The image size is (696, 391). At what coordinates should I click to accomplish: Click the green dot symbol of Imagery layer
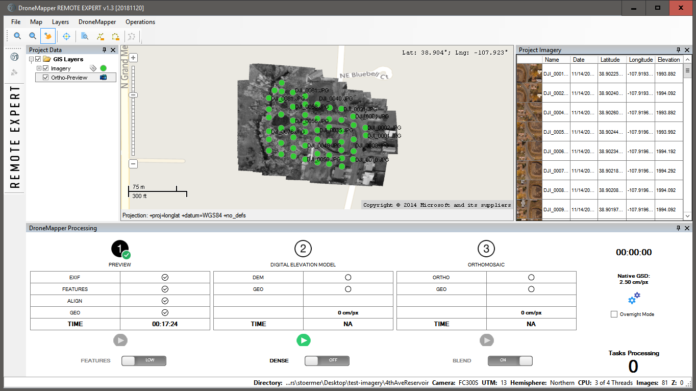tap(103, 68)
